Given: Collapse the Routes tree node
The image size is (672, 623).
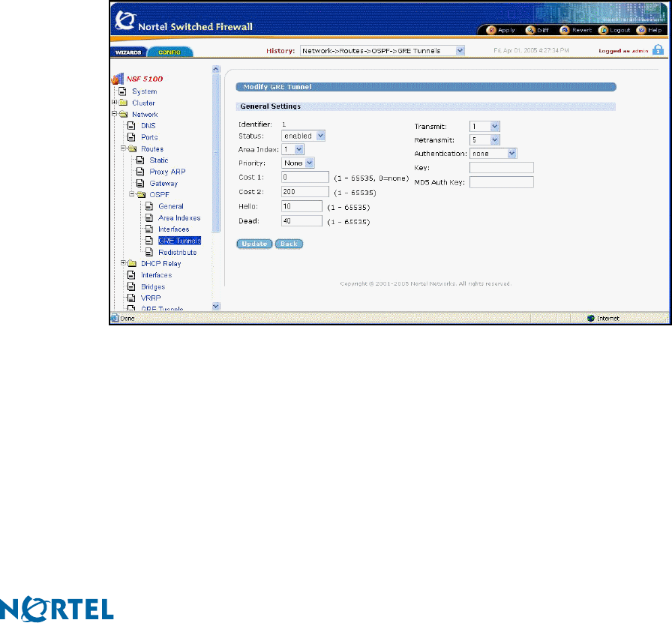Looking at the screenshot, I should coord(123,148).
